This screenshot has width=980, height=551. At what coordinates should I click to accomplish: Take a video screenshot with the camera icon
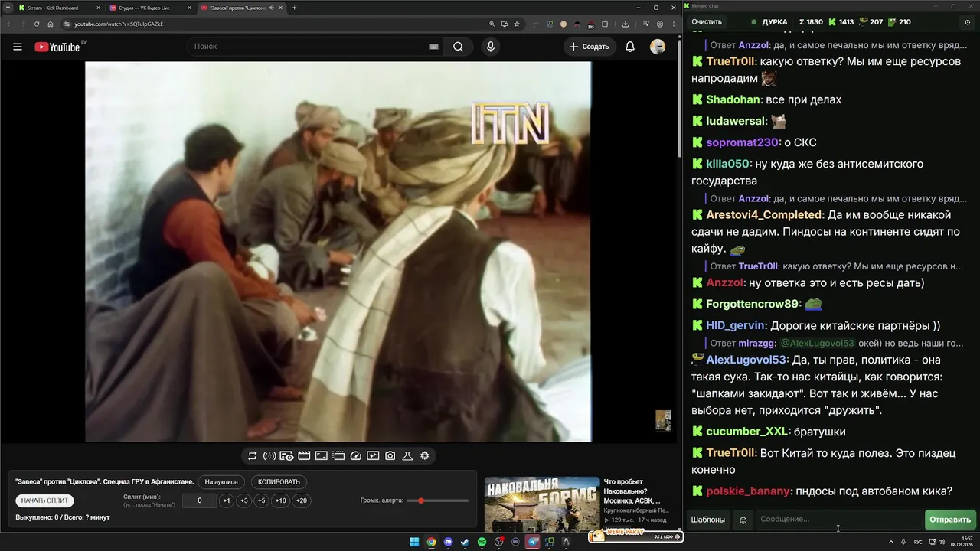pos(390,456)
